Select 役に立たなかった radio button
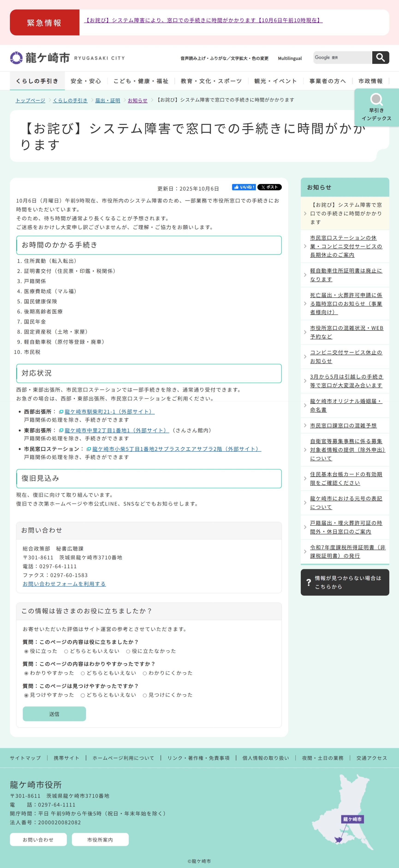The height and width of the screenshot is (868, 399). (128, 651)
